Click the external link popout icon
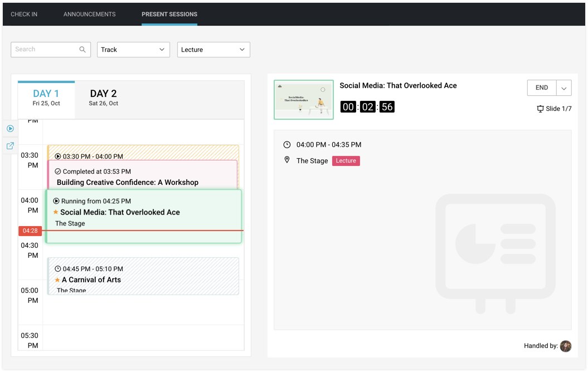 click(x=10, y=146)
